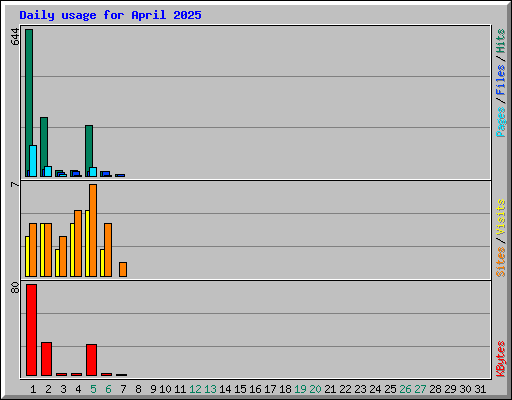The width and height of the screenshot is (512, 400).
Task: Click the green day 12 axis label
Action: click(x=195, y=389)
